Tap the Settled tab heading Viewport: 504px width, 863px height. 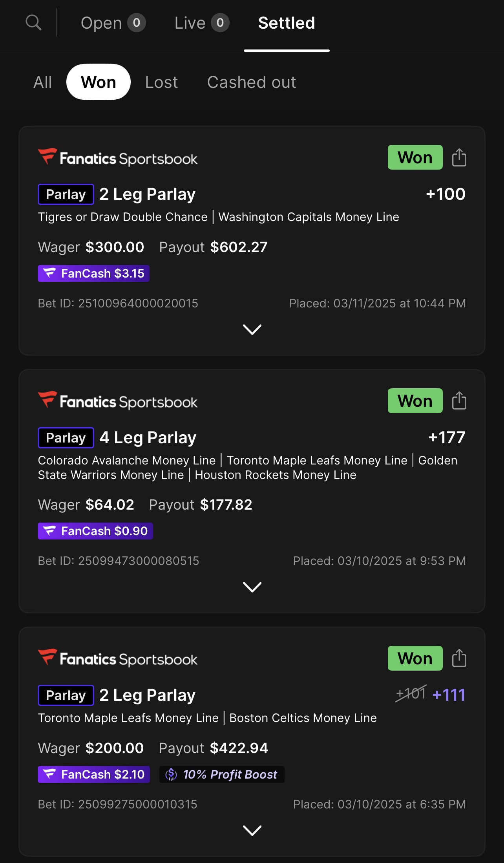point(287,23)
